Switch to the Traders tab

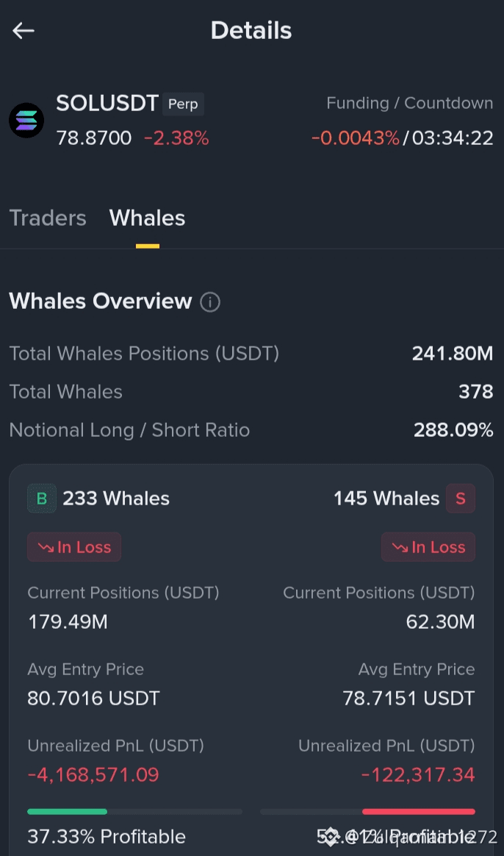click(x=48, y=218)
